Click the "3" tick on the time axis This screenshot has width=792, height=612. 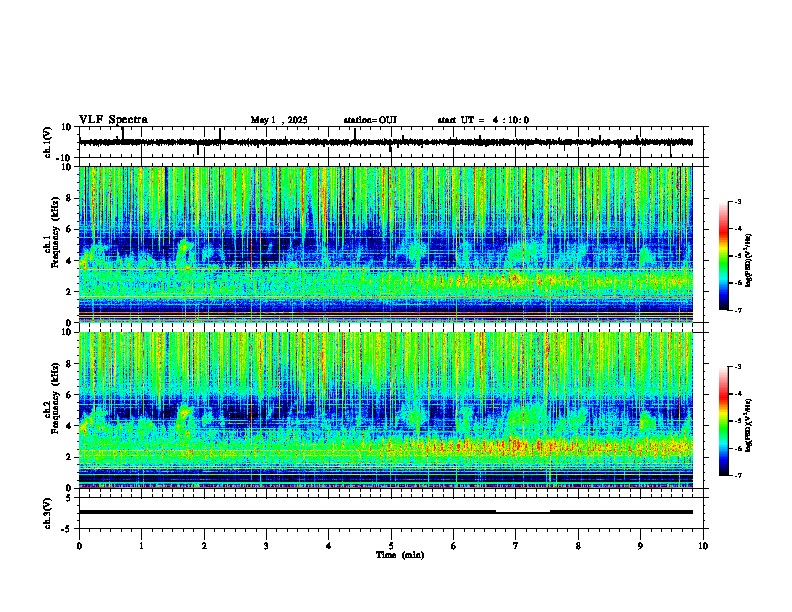pyautogui.click(x=266, y=546)
